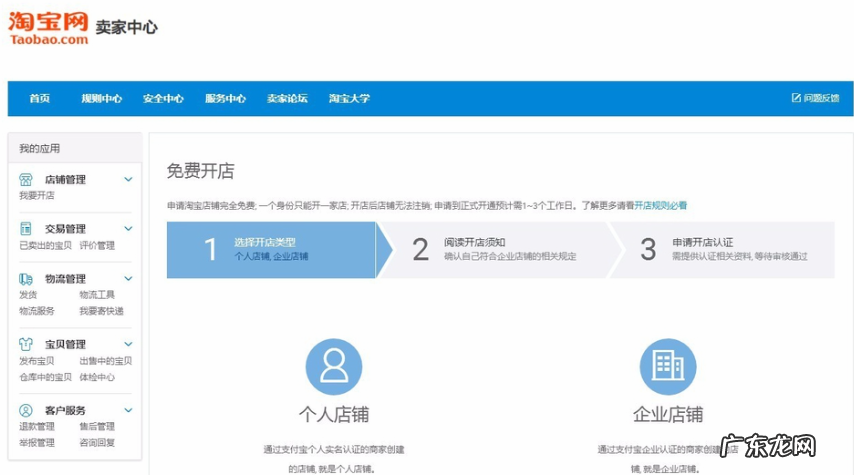The image size is (854, 475).
Task: Select step 3 申请开店认证
Action: click(723, 250)
